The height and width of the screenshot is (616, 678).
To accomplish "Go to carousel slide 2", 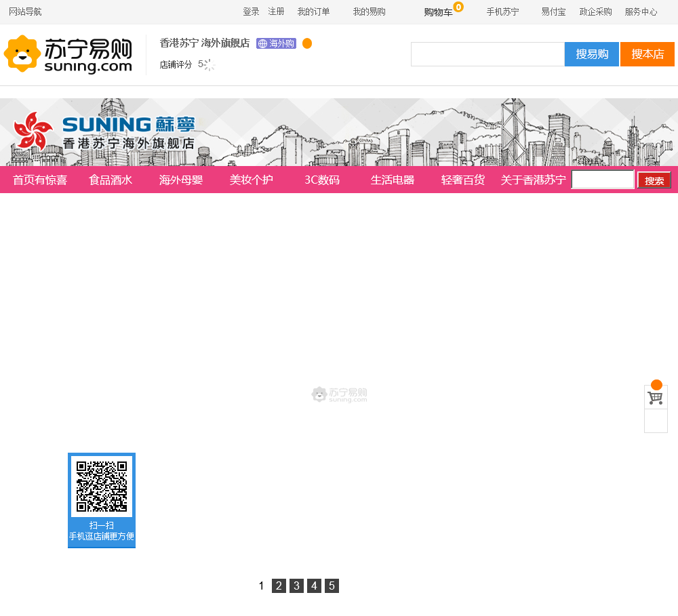I will 279,586.
